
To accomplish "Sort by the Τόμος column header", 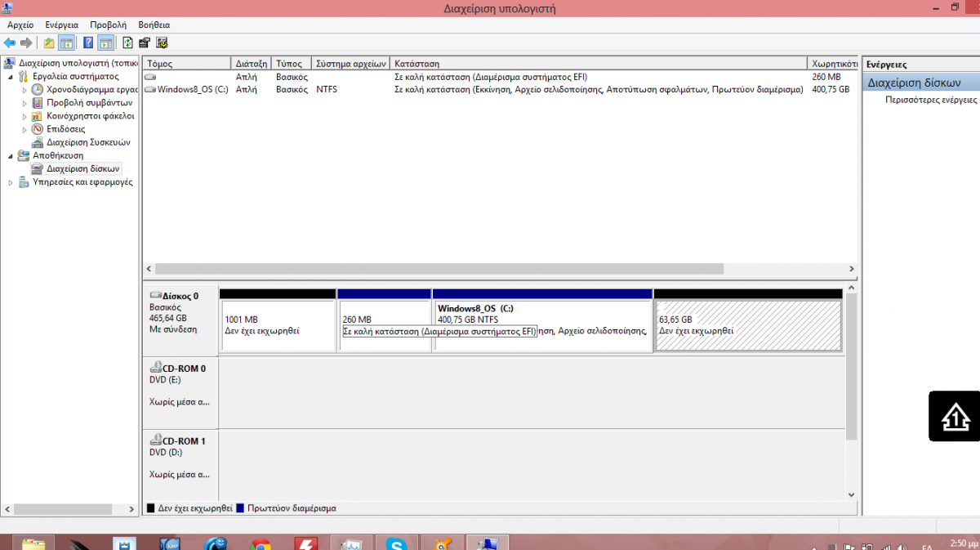I will (x=187, y=63).
